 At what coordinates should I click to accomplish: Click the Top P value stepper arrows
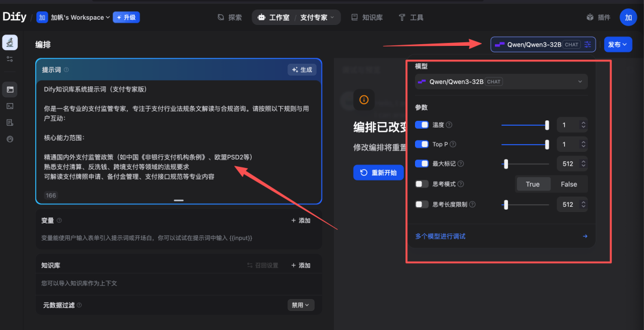pyautogui.click(x=583, y=144)
